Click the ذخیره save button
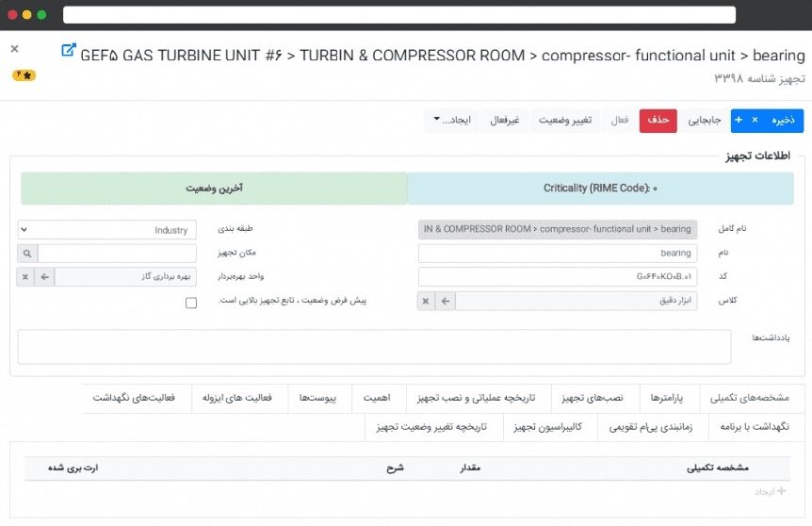Viewport: 812px width, 526px height. [x=783, y=121]
